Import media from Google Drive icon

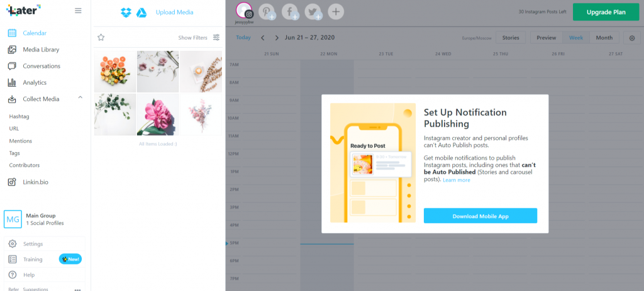point(142,13)
